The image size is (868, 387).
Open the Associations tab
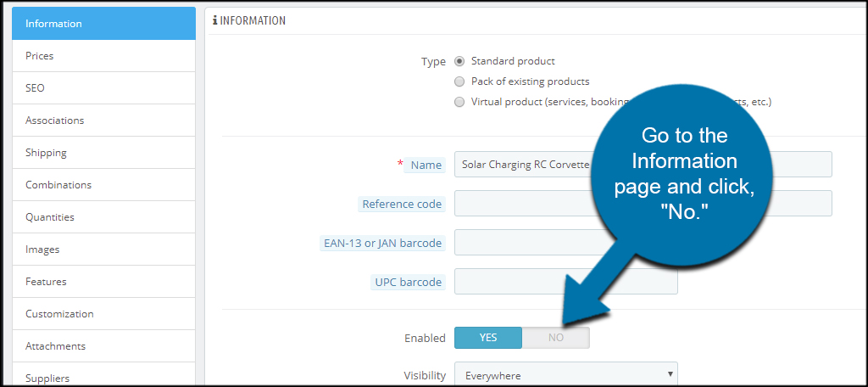103,121
